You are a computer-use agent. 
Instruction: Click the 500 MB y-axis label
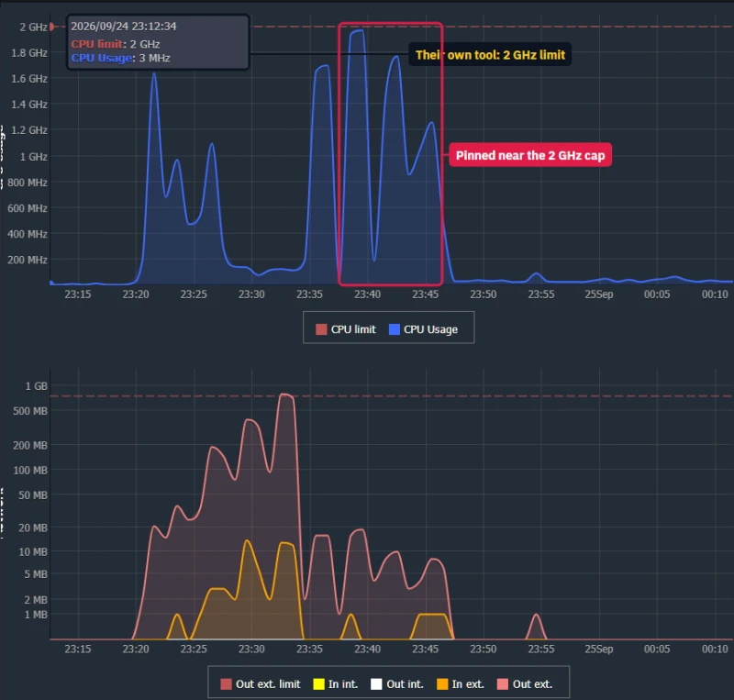click(30, 411)
